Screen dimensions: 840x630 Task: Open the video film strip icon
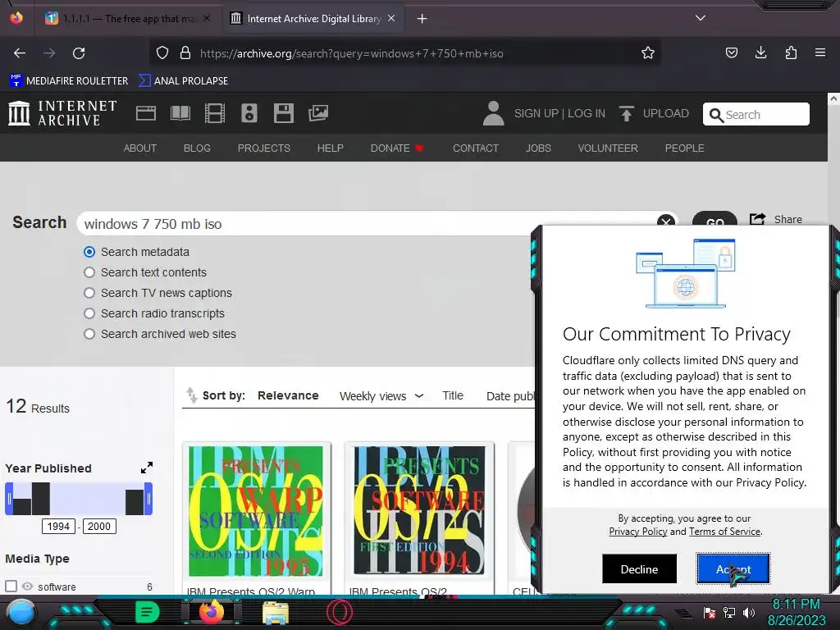(x=215, y=113)
